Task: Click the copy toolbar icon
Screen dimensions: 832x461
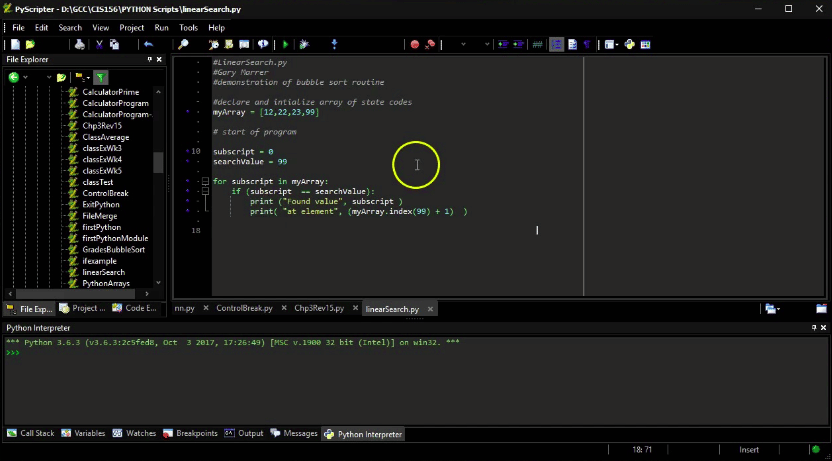Action: tap(114, 45)
